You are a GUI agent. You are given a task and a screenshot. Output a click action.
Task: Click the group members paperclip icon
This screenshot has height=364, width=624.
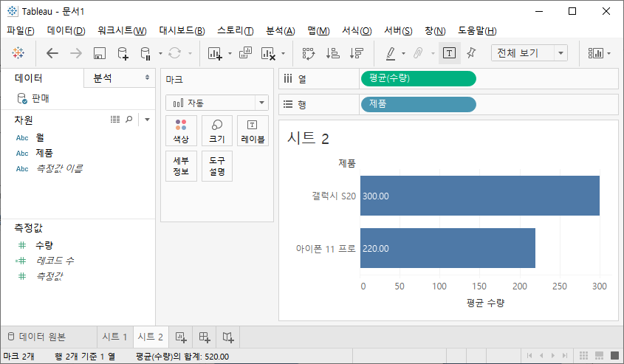coord(418,53)
